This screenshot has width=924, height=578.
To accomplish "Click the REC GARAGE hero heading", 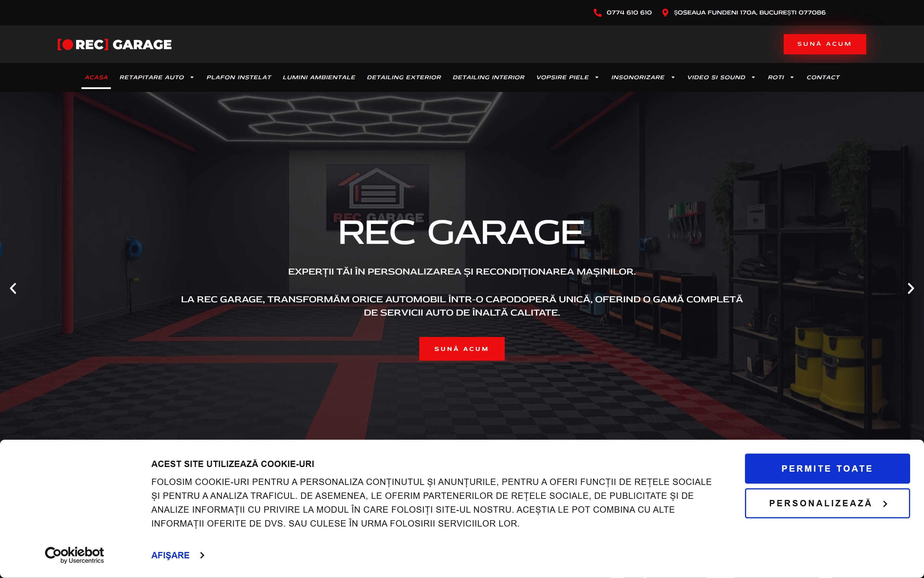I will coord(462,232).
